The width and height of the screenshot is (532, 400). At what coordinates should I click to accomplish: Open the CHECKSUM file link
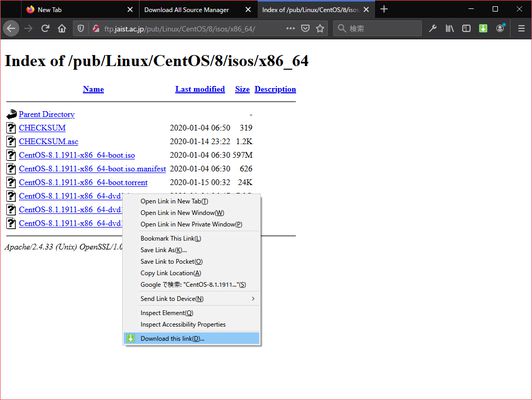point(42,128)
